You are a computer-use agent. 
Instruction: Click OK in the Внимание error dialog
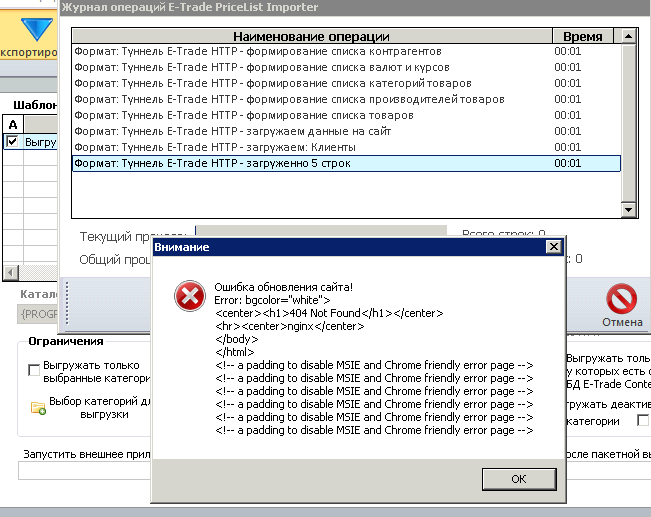pyautogui.click(x=519, y=479)
